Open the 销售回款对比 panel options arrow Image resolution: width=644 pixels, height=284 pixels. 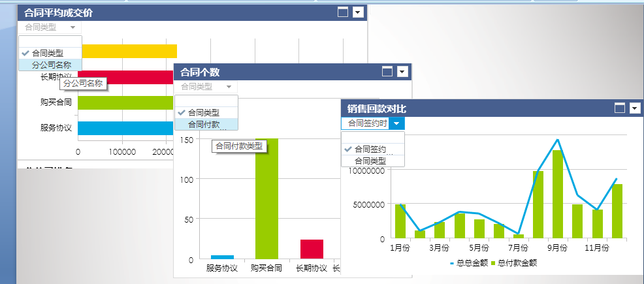click(x=634, y=108)
